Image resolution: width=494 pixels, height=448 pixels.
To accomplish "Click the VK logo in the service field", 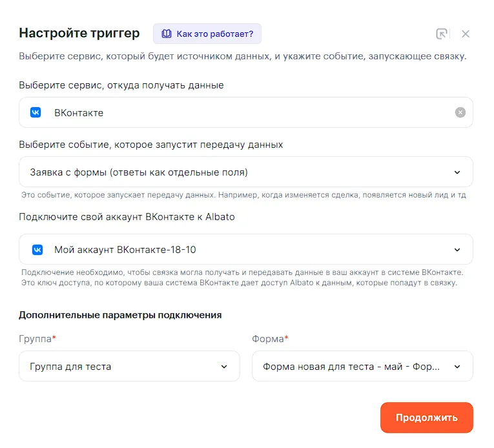I will [x=36, y=112].
